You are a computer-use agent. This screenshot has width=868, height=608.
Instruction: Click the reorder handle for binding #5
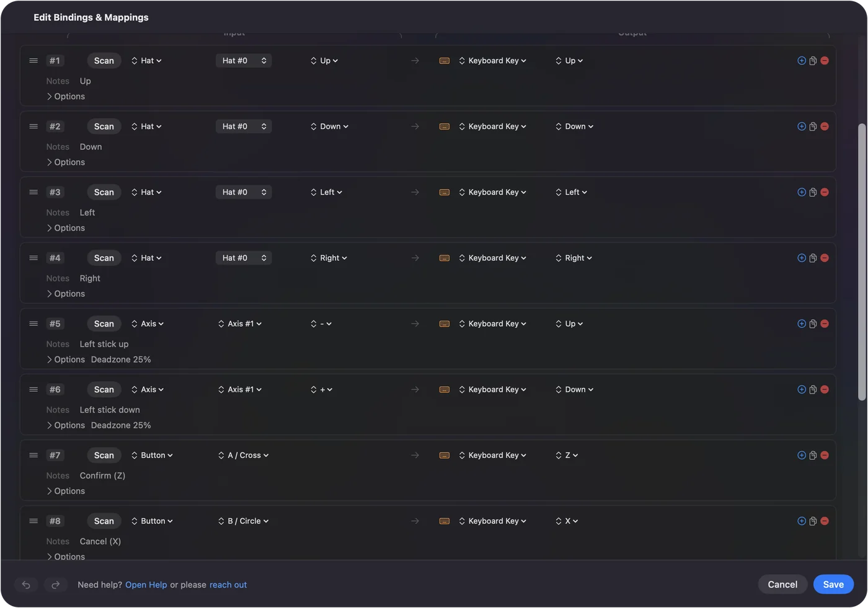coord(33,324)
